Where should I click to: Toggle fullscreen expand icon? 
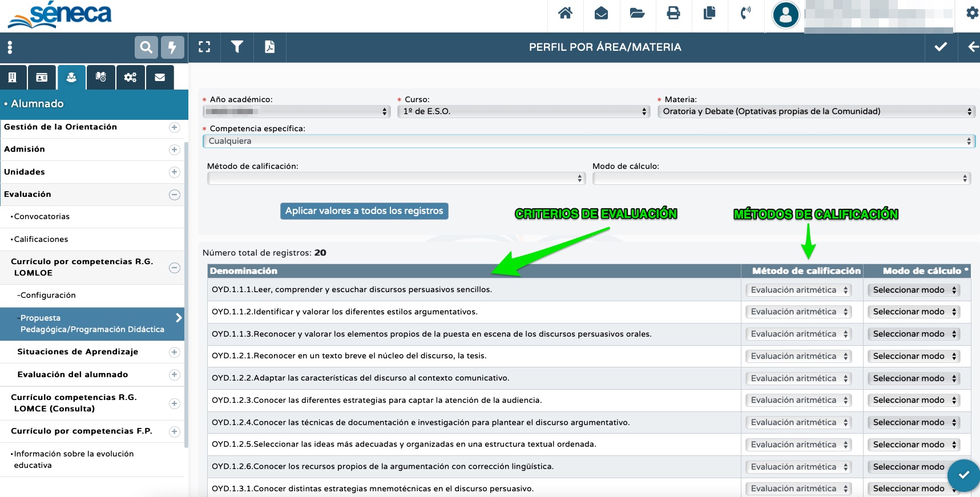(204, 47)
